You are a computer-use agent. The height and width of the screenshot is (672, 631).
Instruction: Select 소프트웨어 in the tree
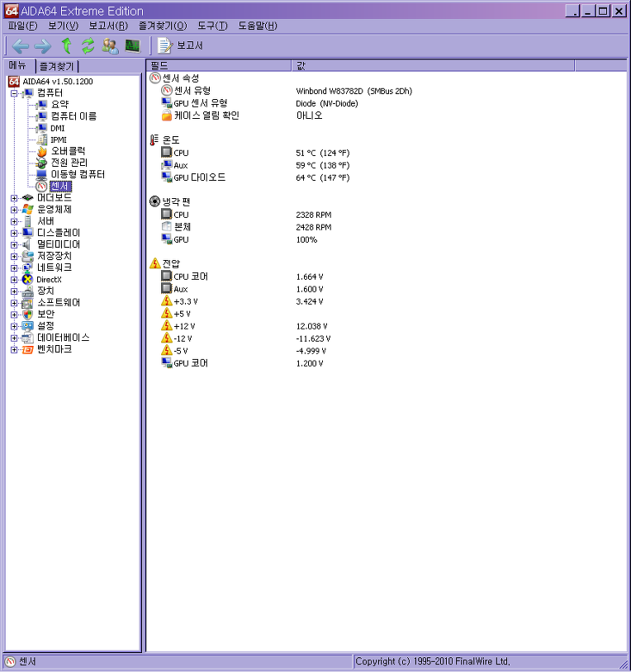pos(59,303)
